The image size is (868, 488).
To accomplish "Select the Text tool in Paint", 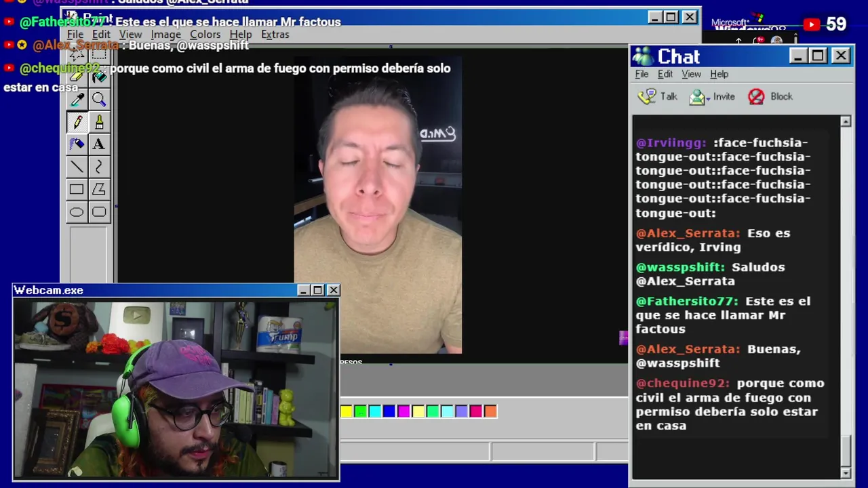I will coord(99,144).
